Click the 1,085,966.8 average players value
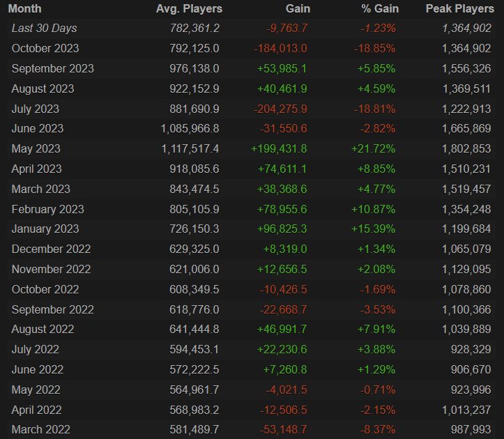Screen dimensions: 504x439 (x=190, y=129)
